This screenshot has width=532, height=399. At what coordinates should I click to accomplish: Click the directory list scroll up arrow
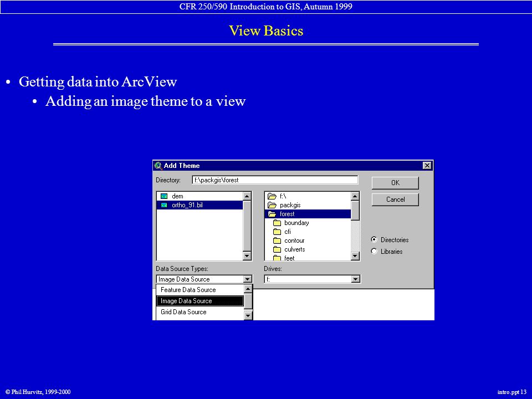point(355,196)
